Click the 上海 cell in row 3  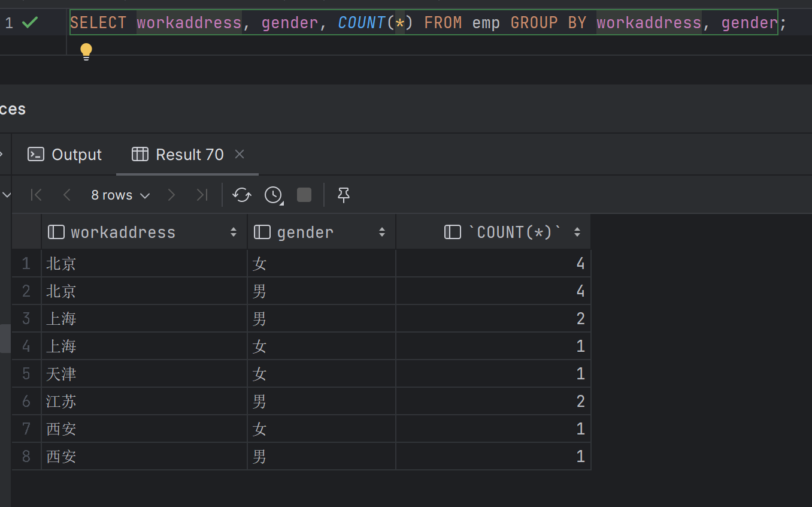click(144, 319)
